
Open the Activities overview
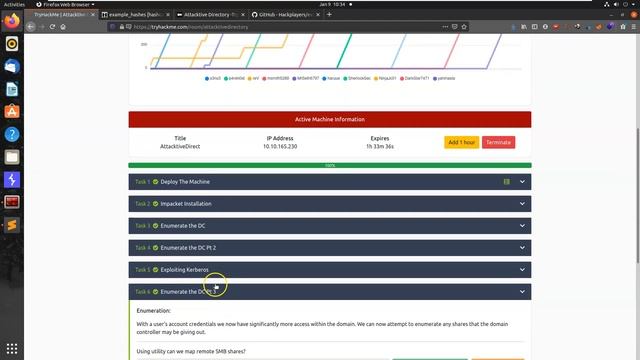(x=14, y=4)
